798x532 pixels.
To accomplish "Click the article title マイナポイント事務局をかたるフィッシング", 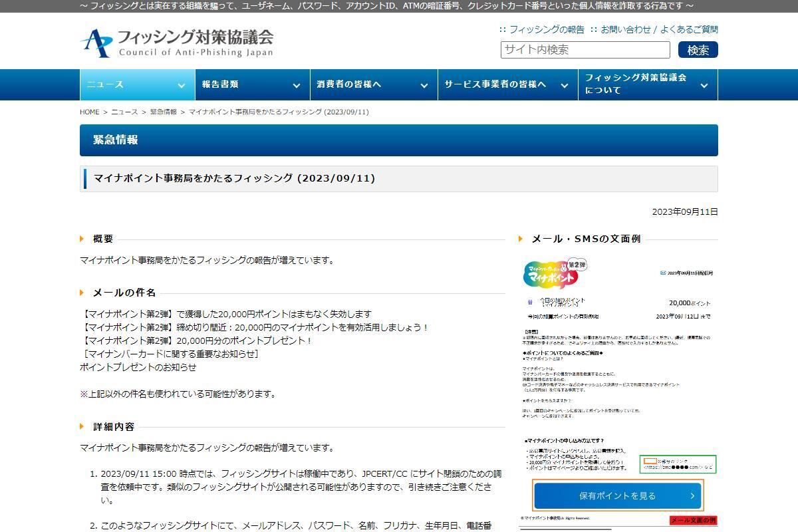I will point(234,178).
